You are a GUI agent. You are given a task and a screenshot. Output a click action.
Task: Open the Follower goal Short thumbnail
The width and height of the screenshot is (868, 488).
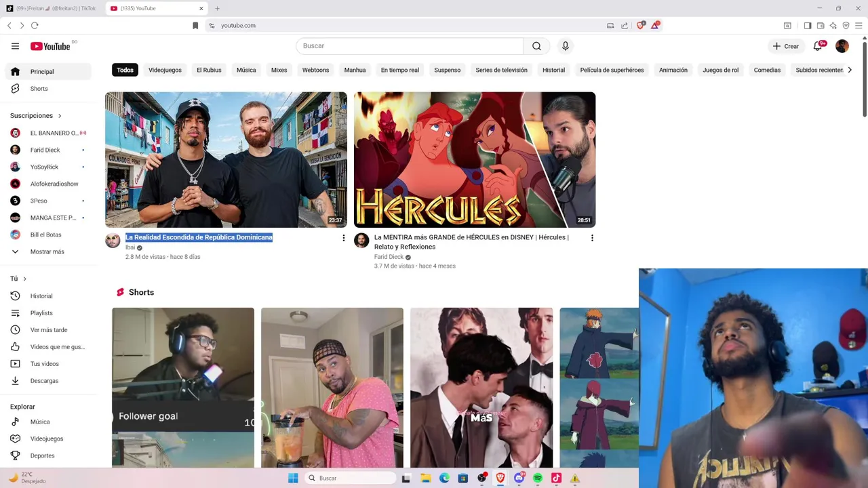(183, 388)
